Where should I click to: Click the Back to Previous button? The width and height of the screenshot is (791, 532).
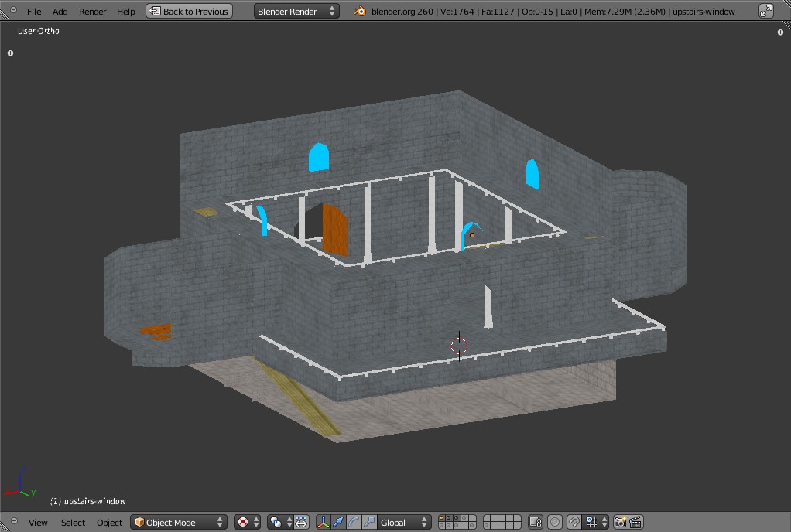(x=189, y=12)
